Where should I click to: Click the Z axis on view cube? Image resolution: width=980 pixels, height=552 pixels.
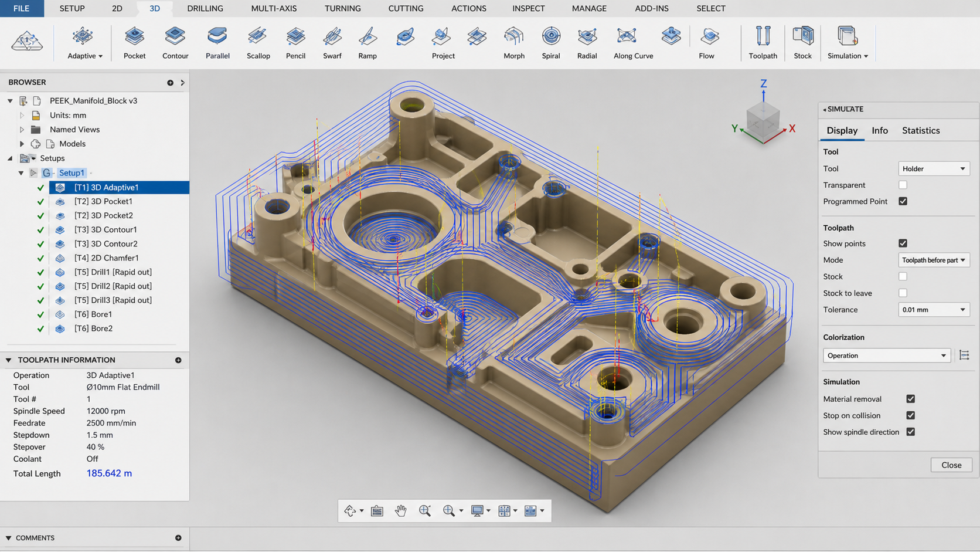click(x=764, y=84)
